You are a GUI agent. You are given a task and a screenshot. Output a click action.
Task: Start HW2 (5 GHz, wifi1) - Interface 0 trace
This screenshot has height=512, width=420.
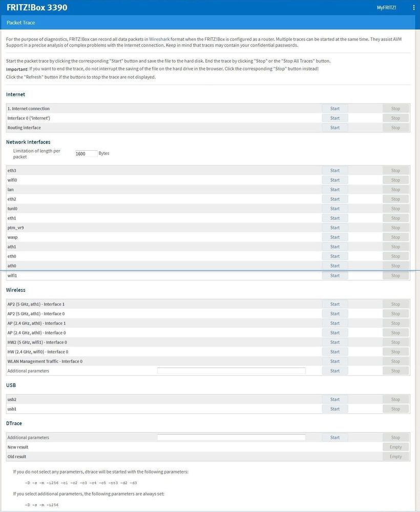tap(335, 342)
